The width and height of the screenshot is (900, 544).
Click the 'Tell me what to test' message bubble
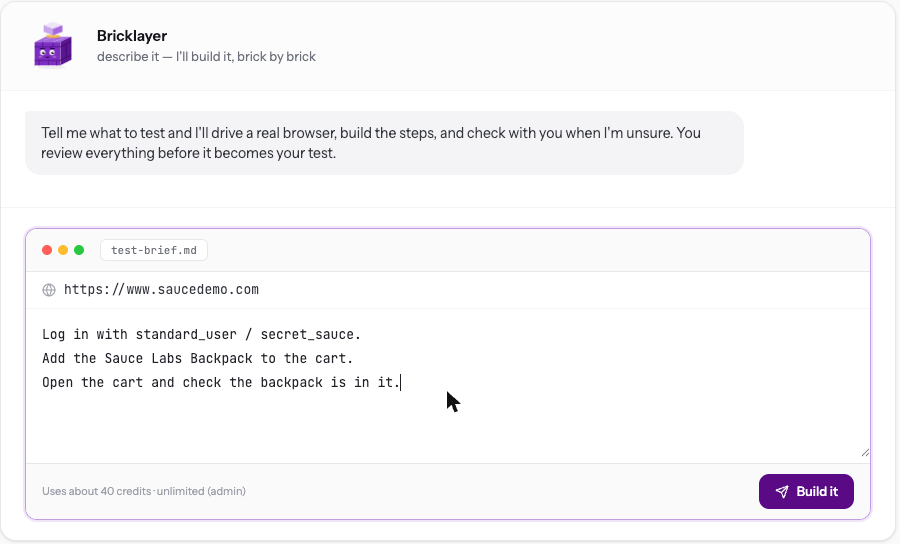coord(384,143)
